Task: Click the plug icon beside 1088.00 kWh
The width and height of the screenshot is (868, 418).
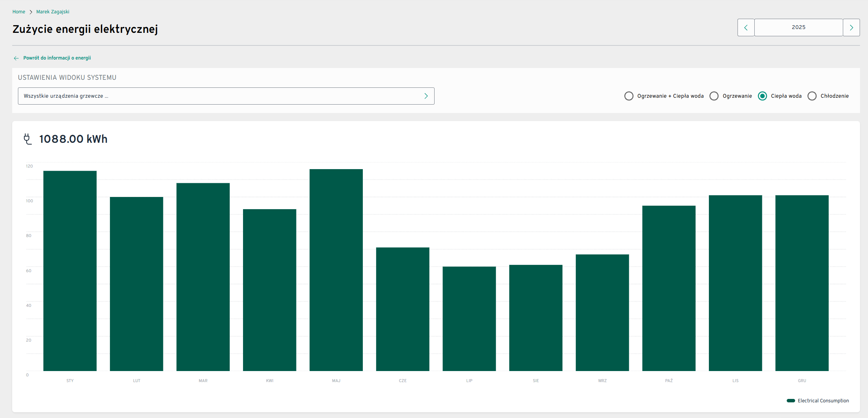Action: pyautogui.click(x=27, y=139)
